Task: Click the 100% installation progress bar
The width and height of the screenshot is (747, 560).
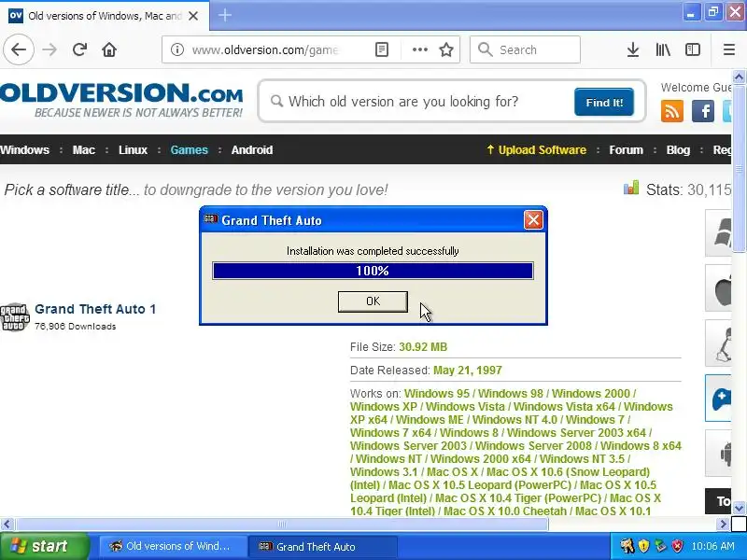Action: point(373,271)
